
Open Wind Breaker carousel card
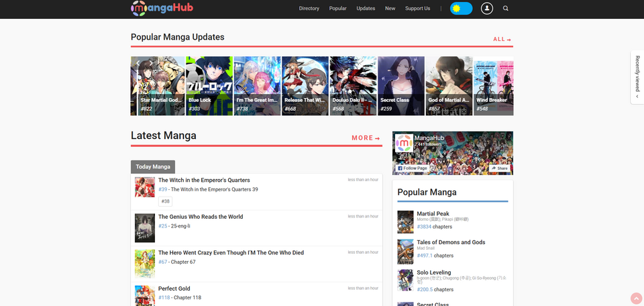coord(494,86)
